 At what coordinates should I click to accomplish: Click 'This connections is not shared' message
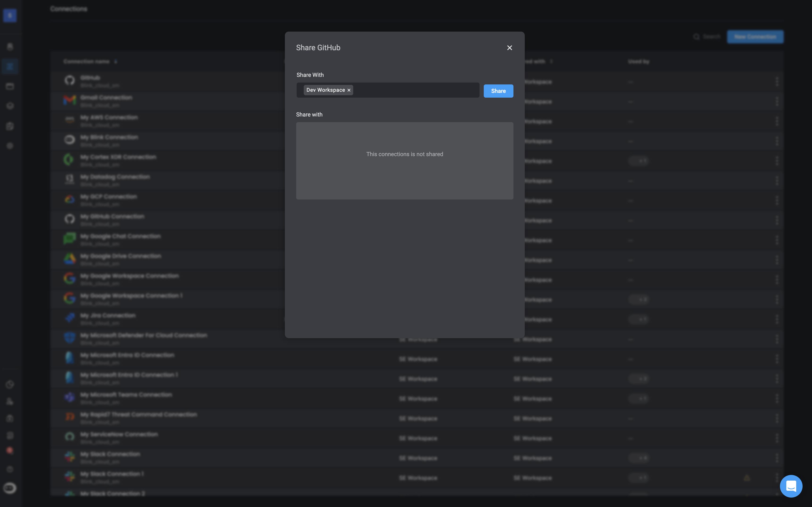tap(404, 154)
